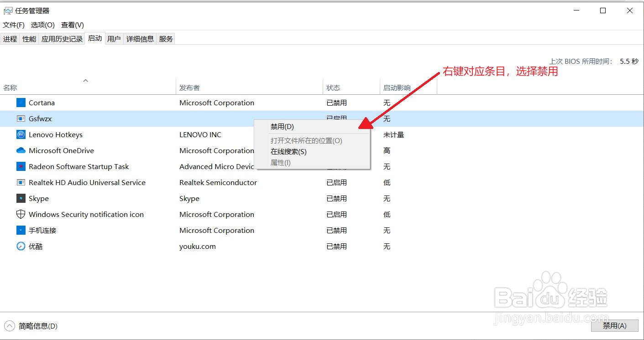Select Radeon Software Startup Task name

tap(79, 166)
